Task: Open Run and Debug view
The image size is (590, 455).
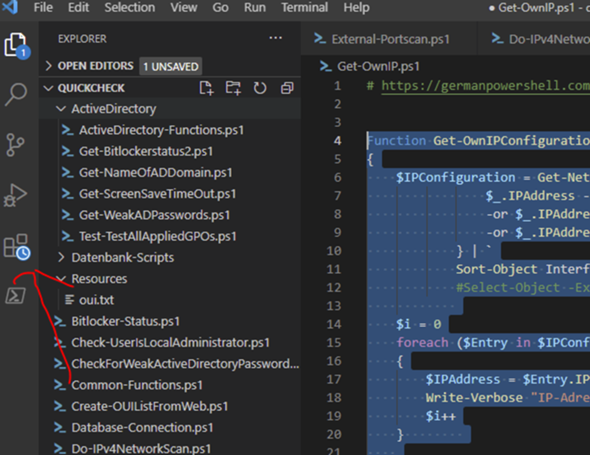Action: coord(15,195)
